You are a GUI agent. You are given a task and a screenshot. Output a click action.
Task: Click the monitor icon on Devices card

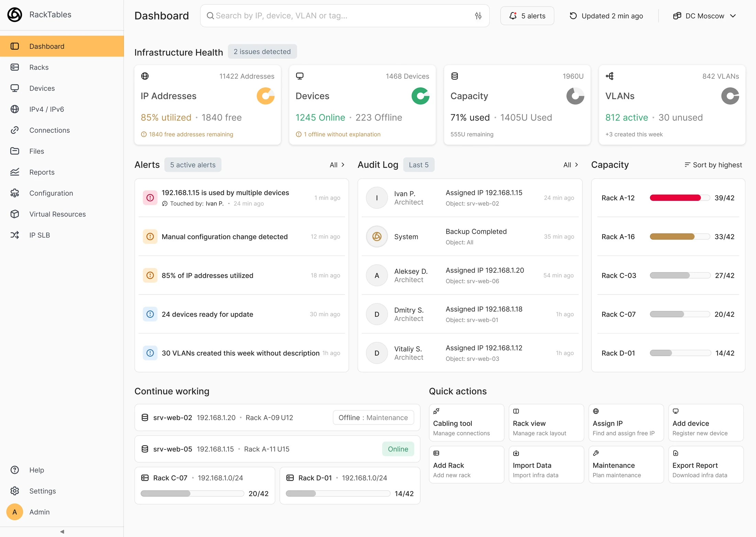tap(300, 76)
